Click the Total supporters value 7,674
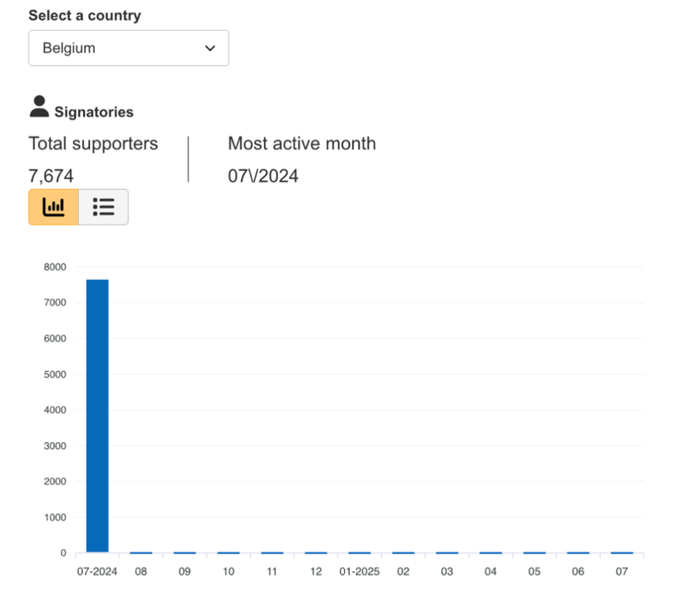Screen dimensions: 692x616 click(50, 175)
